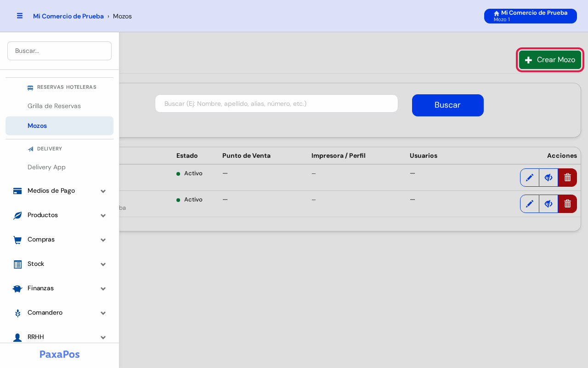The width and height of the screenshot is (588, 368).
Task: Click the Usuarios column header
Action: pyautogui.click(x=424, y=155)
